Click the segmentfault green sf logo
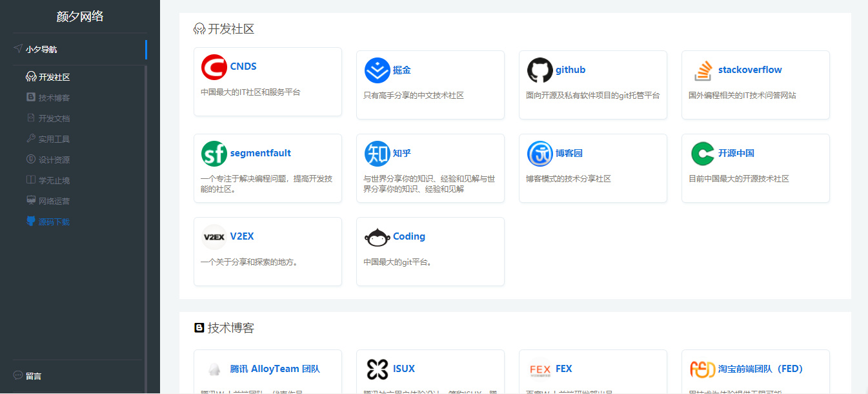 coord(214,154)
